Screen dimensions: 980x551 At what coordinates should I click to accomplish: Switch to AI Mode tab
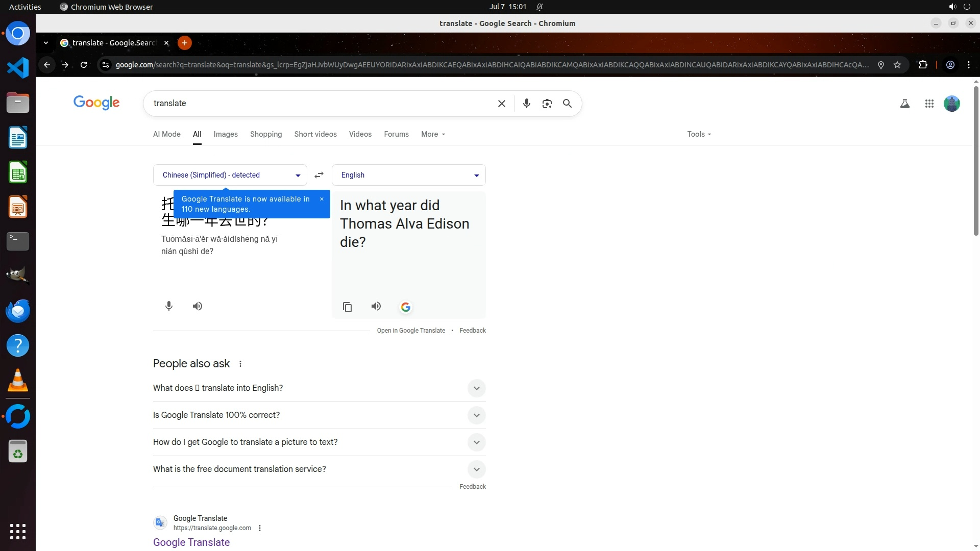[167, 134]
